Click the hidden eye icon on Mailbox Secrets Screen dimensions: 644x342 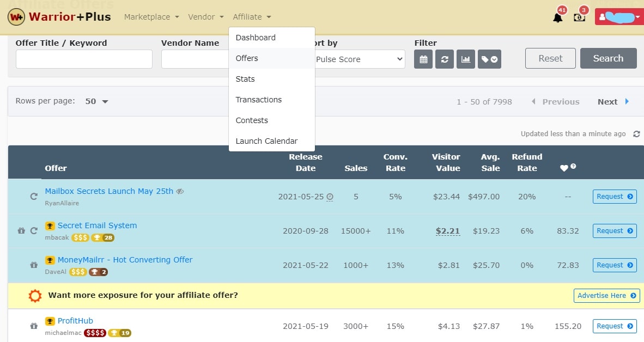click(x=180, y=191)
